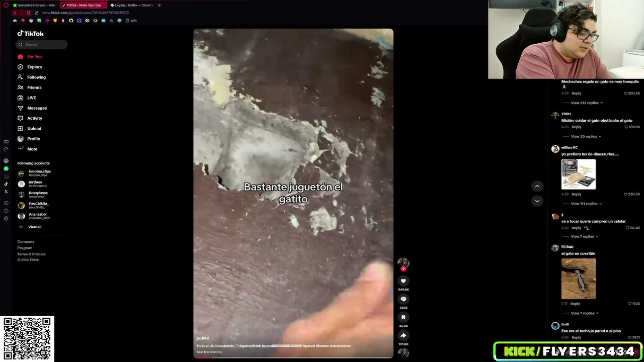Click the #gatostiktok hashtag
The width and height of the screenshot is (644, 362).
click(250, 346)
